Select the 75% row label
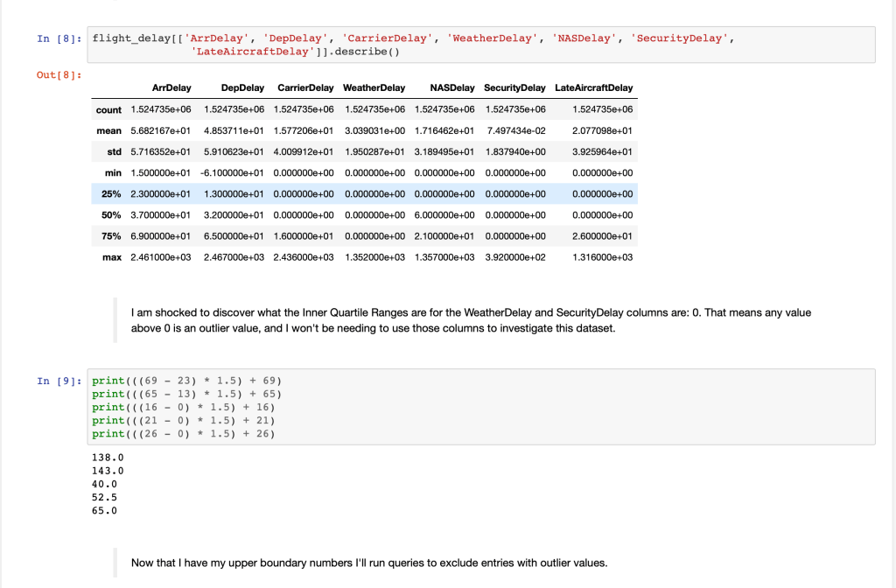The width and height of the screenshot is (896, 588). 110,236
